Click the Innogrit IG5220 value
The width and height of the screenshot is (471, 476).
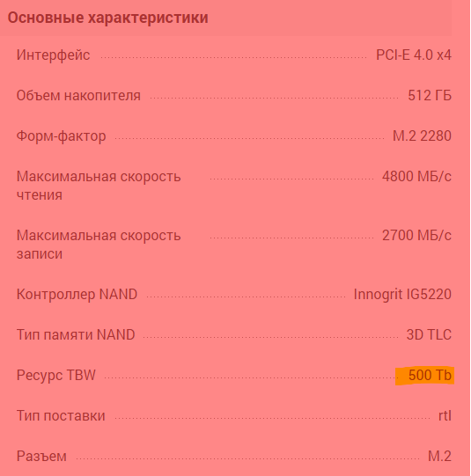pos(402,294)
